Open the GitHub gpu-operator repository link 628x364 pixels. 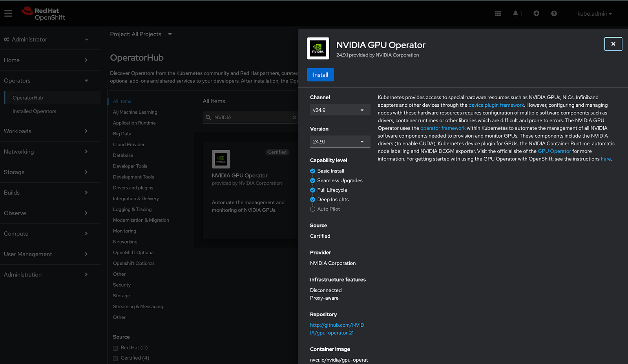pyautogui.click(x=337, y=329)
